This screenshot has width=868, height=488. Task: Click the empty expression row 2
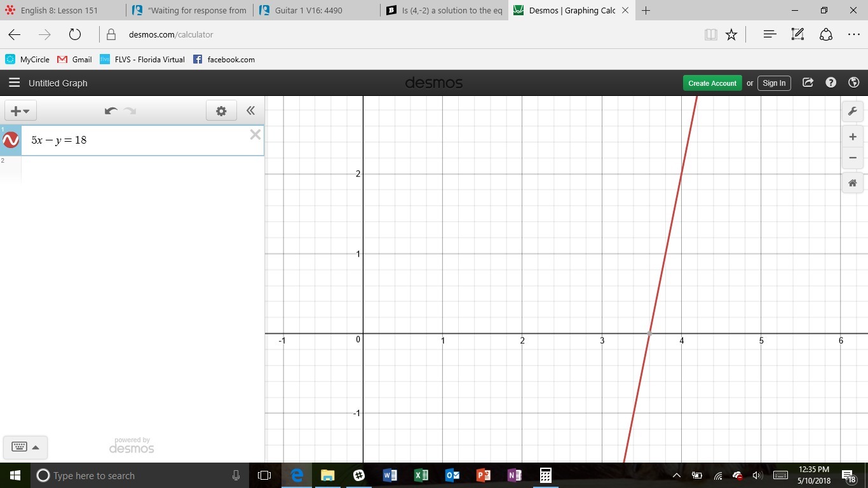point(142,169)
